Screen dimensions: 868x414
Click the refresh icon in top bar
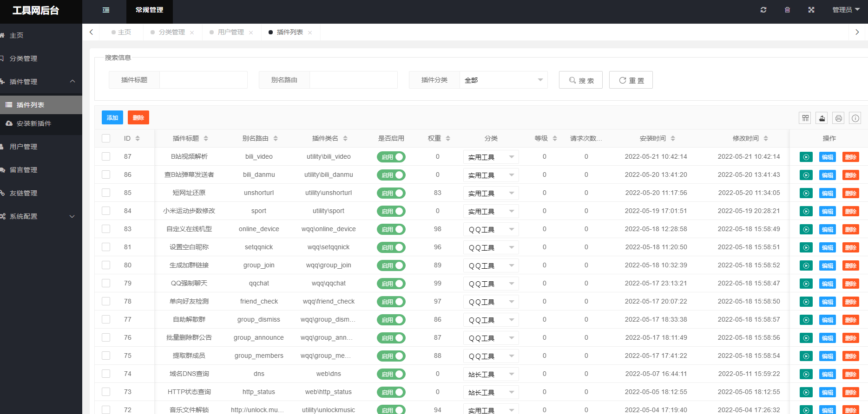[763, 10]
